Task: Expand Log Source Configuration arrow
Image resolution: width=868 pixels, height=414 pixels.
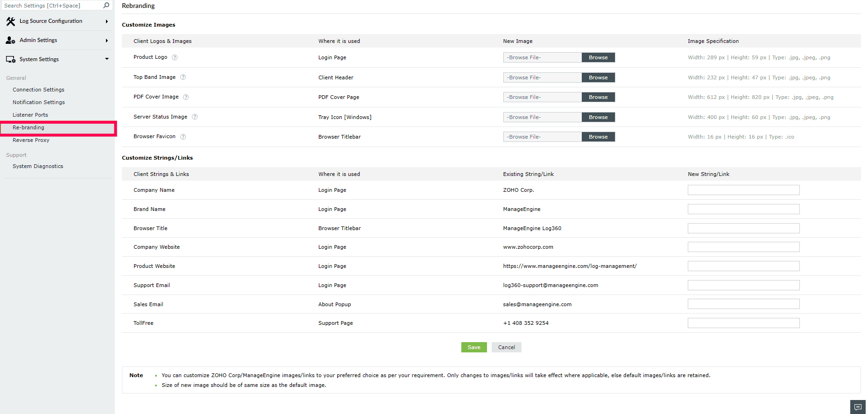Action: 107,21
